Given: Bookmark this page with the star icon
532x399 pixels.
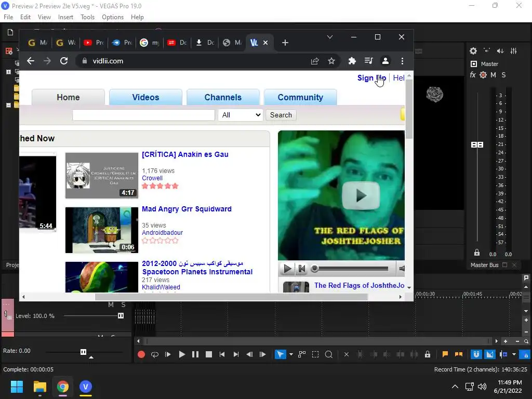Looking at the screenshot, I should pos(331,61).
